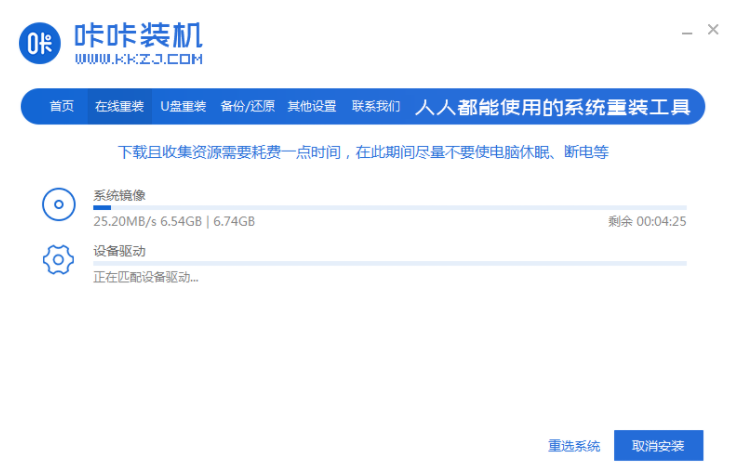
Task: Click the 咔咔装机 round logo icon
Action: click(40, 43)
